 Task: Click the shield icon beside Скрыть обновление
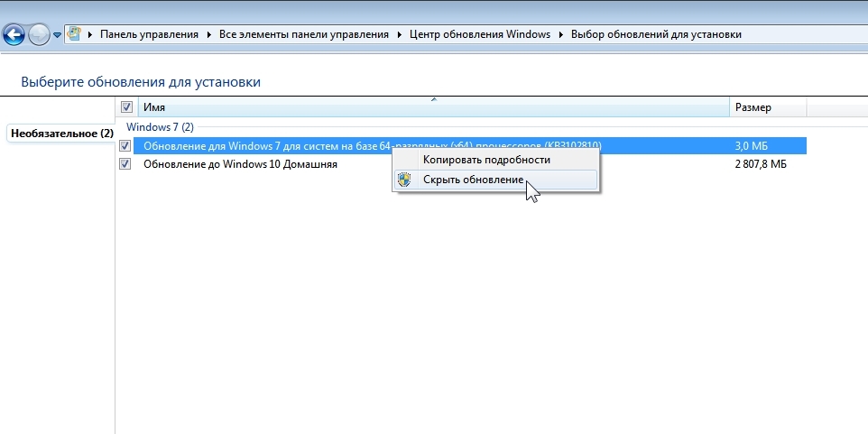[404, 180]
